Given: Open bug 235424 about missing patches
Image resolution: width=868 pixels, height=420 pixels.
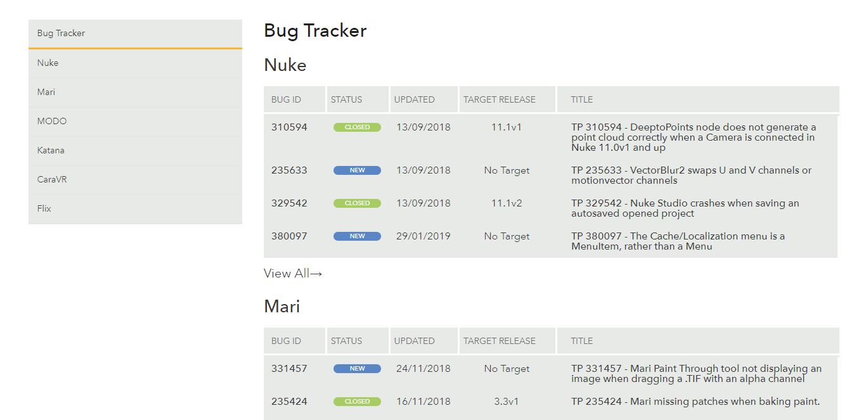Looking at the screenshot, I should [688, 401].
